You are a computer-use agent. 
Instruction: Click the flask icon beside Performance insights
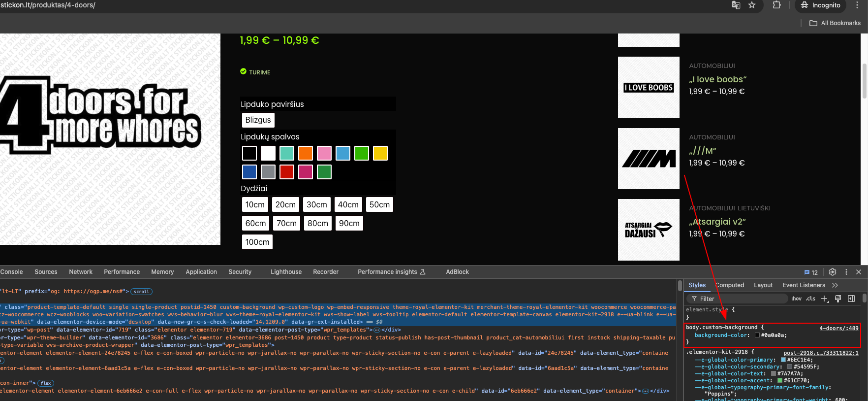click(x=423, y=272)
